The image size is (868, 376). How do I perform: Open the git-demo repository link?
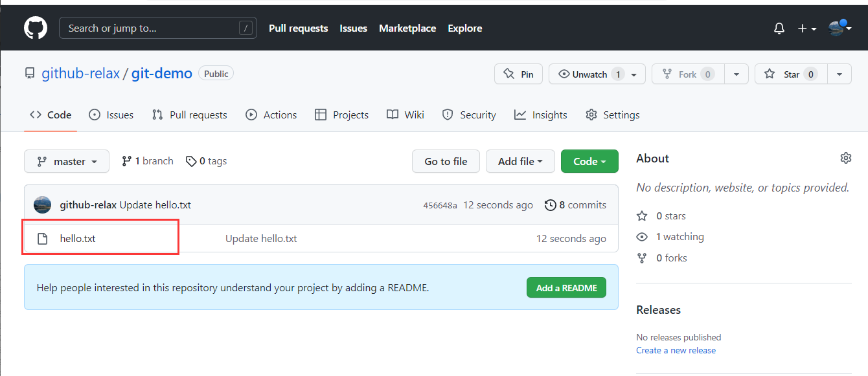point(161,74)
